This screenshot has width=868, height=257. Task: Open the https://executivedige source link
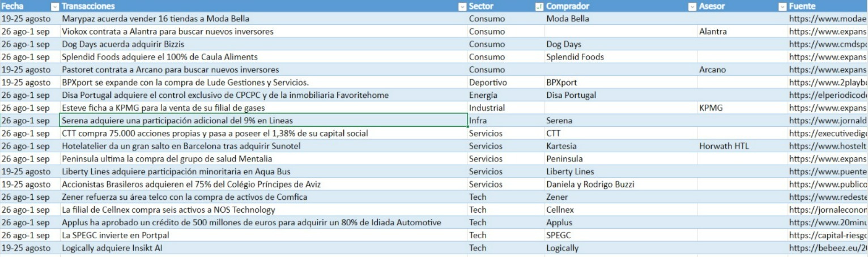pos(828,134)
